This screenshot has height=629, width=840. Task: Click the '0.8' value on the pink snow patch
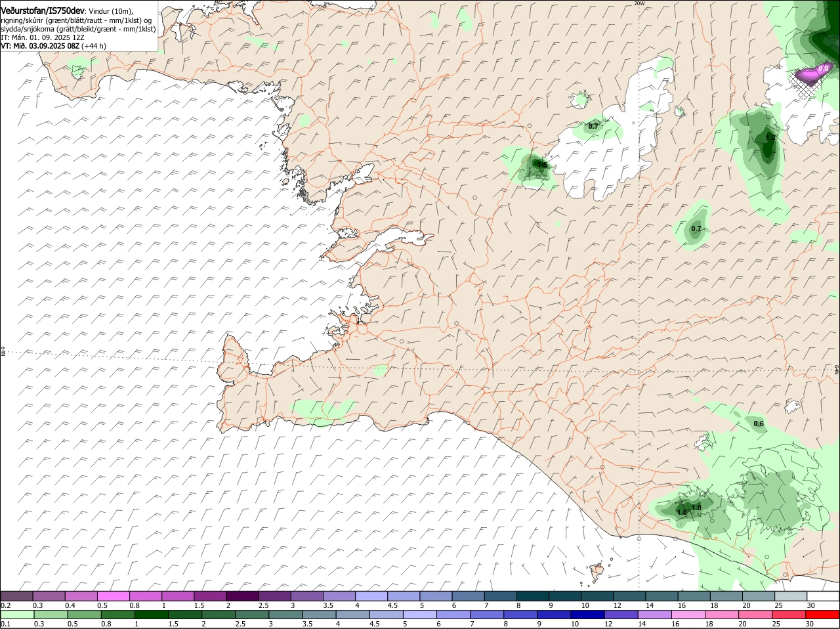coord(824,68)
